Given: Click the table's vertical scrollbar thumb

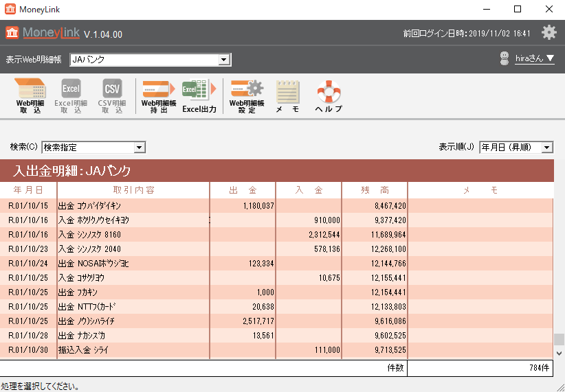Looking at the screenshot, I should (559, 339).
